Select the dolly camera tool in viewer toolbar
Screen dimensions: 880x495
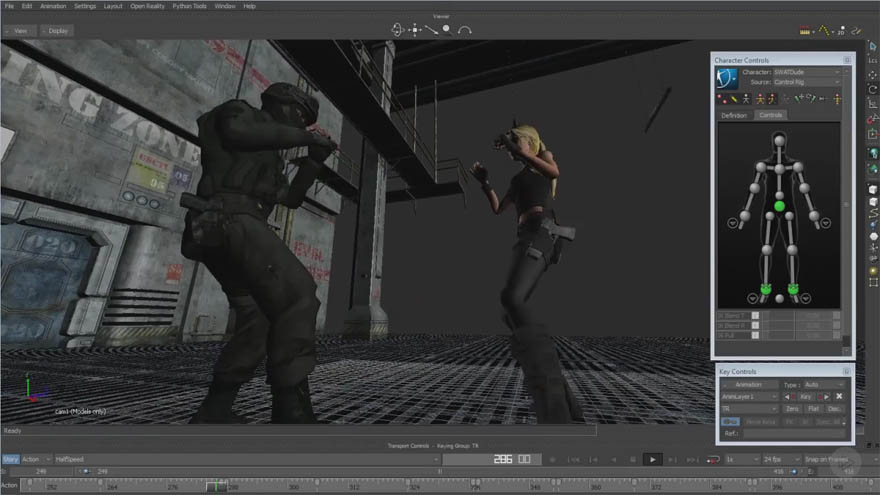[431, 30]
